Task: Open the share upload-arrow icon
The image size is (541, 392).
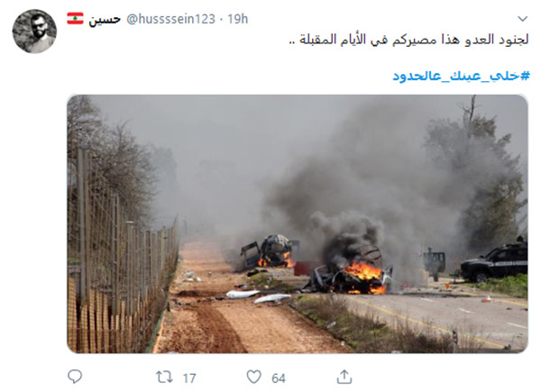Action: point(344,377)
